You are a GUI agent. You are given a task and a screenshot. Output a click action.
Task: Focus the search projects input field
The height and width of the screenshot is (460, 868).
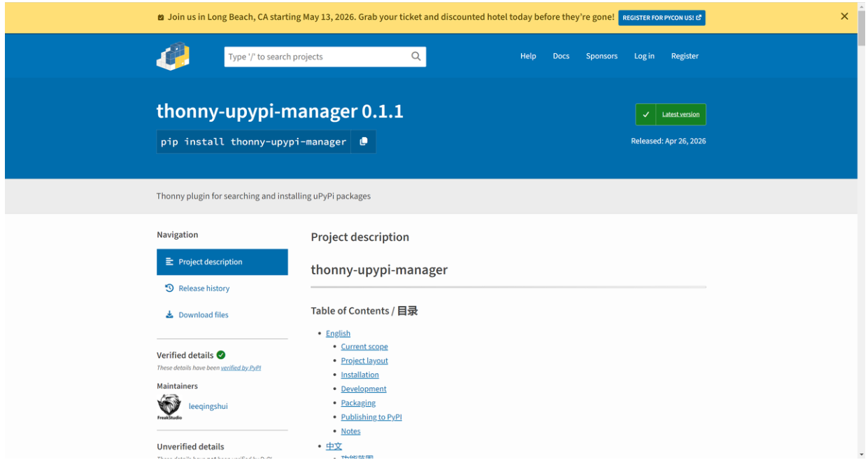[315, 57]
